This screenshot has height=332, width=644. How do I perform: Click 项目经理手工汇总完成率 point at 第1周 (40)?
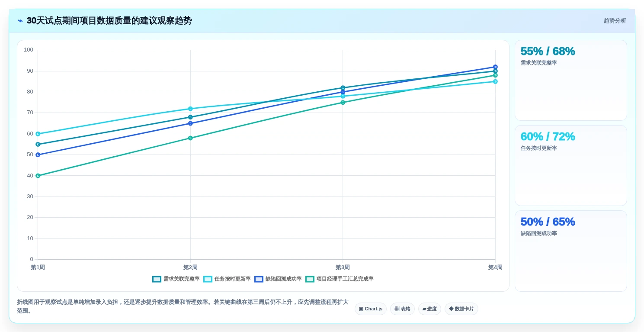[x=38, y=176]
